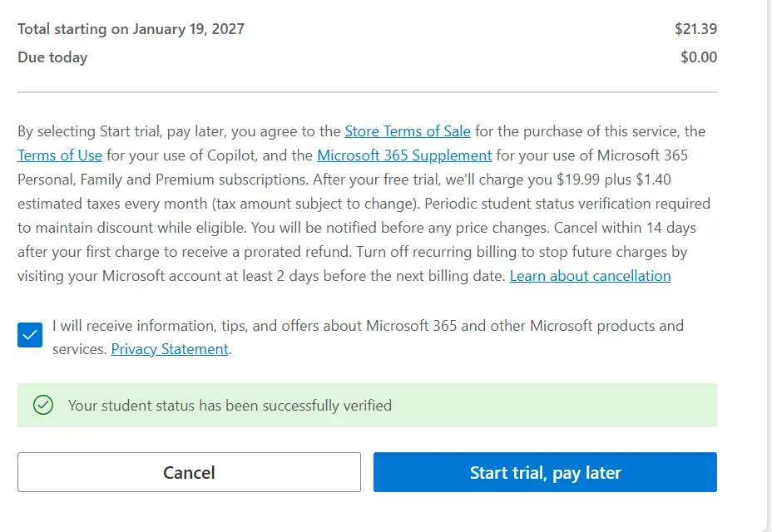Uncheck the Microsoft 365 offers checkbox

click(x=30, y=335)
